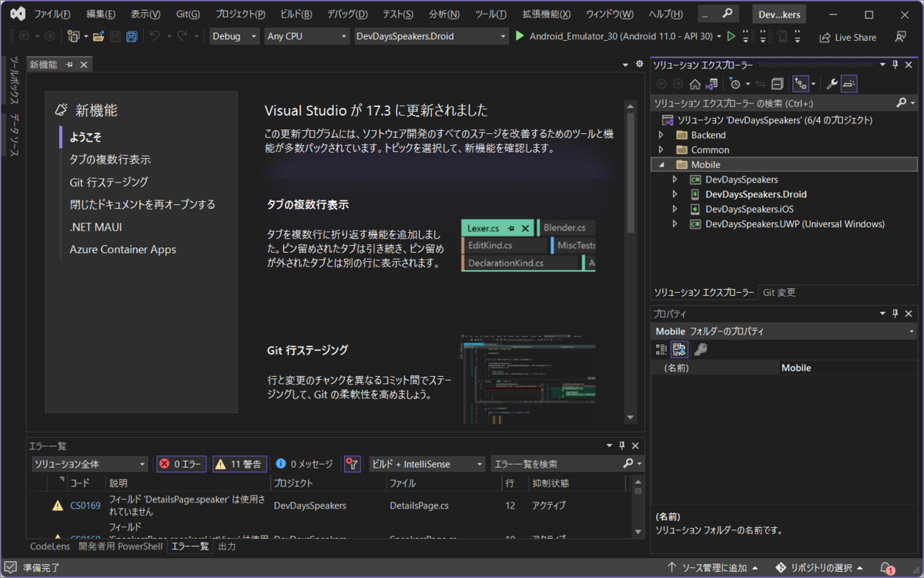
Task: Switch to the CodeLens tab
Action: tap(52, 546)
